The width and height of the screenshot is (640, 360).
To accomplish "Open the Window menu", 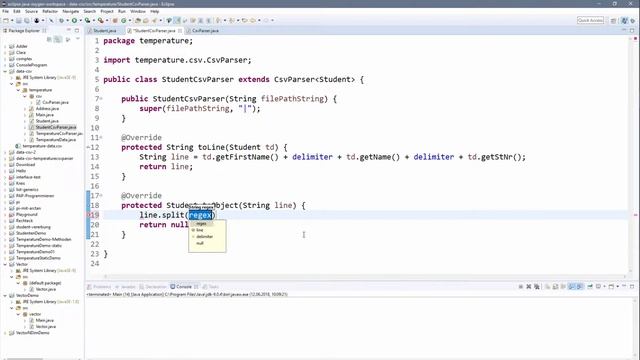I will click(x=138, y=11).
